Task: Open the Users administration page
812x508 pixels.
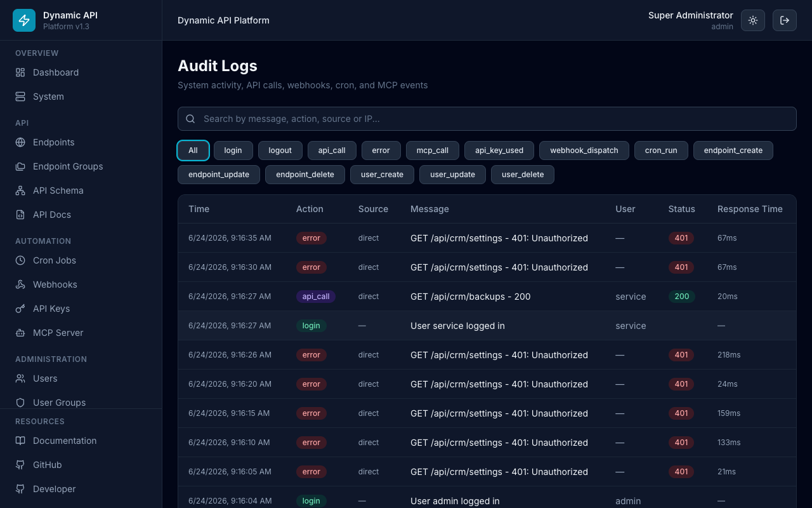Action: [x=81, y=378]
